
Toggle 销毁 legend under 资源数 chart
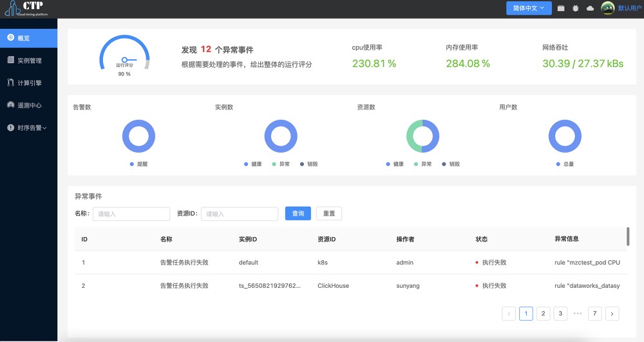(x=451, y=164)
